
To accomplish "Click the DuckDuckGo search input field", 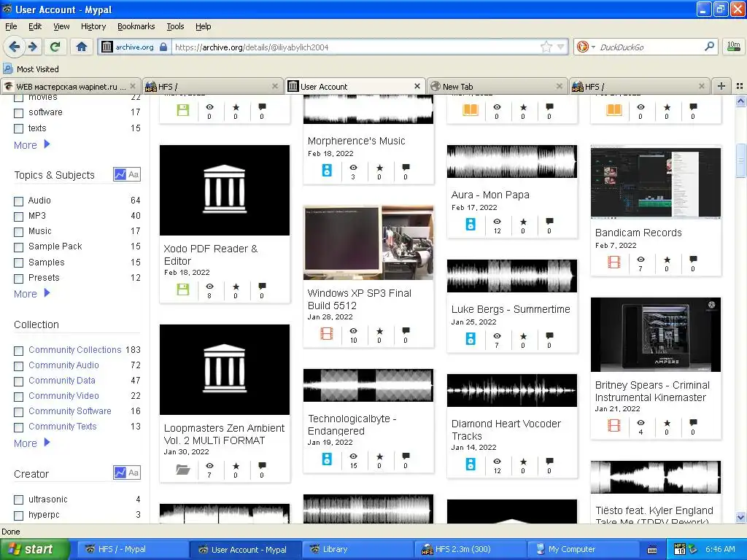I will click(x=649, y=47).
